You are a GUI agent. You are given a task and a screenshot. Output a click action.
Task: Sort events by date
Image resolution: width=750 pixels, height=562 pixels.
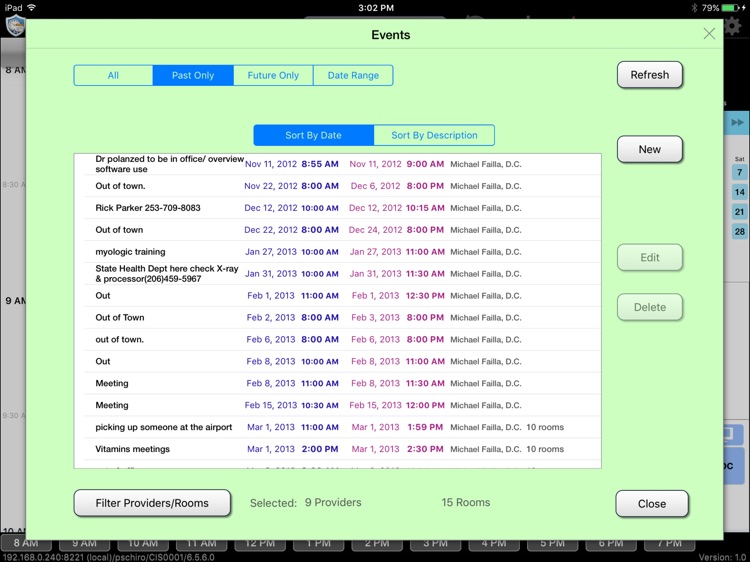coord(313,135)
